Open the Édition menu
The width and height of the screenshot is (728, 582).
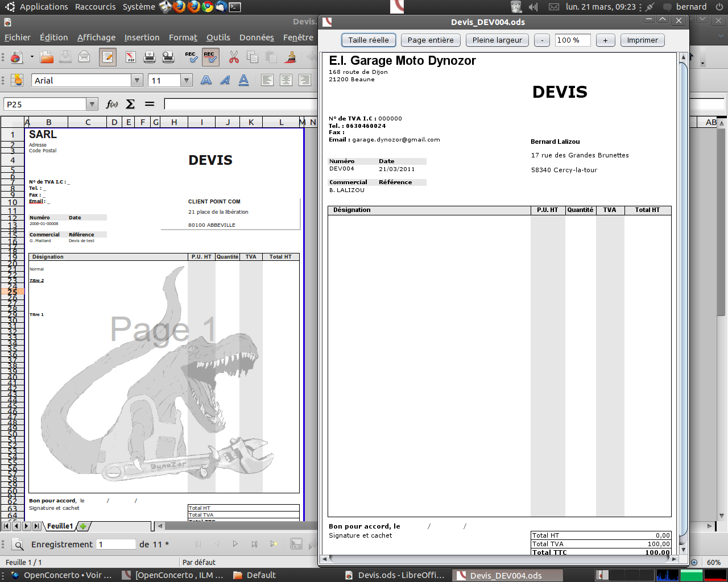click(54, 37)
